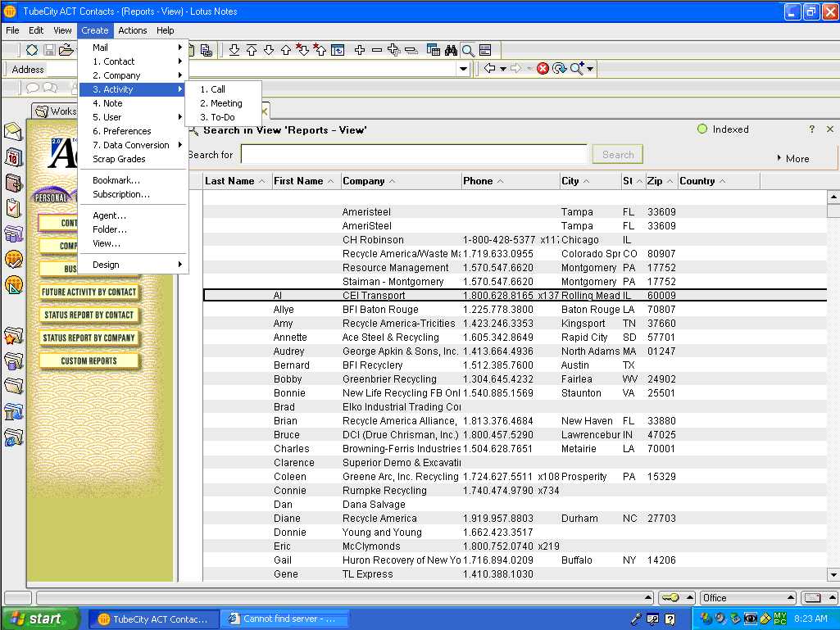Screen dimensions: 840x630
Task: Select the Ace Steel & Recycling row
Action: (515, 337)
